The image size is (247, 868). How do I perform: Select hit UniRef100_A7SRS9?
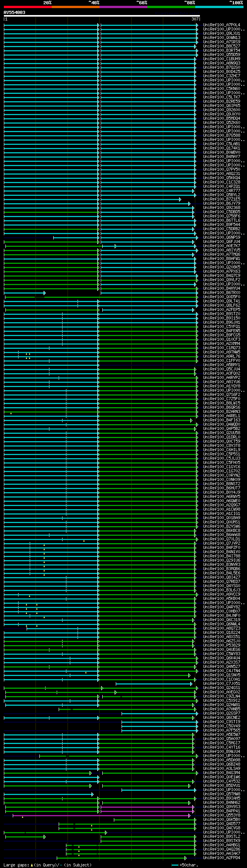[222, 42]
